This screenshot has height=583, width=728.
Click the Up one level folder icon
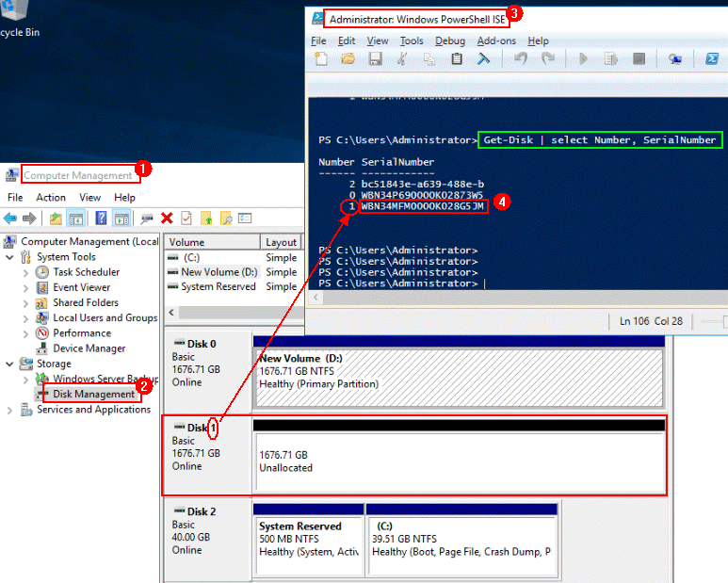point(56,218)
